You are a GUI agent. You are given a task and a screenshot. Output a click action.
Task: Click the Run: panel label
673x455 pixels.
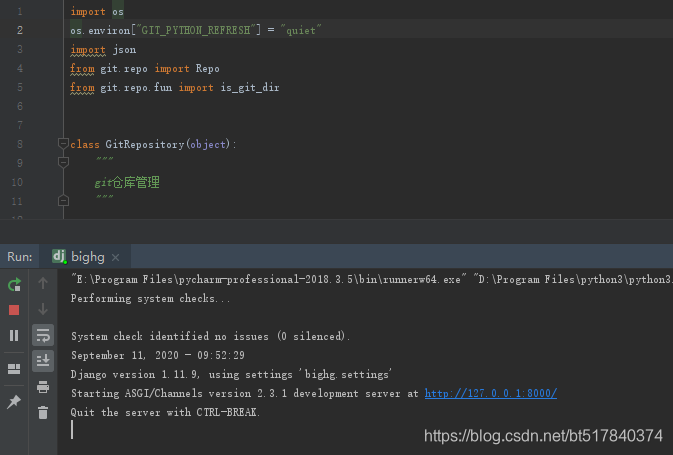20,257
